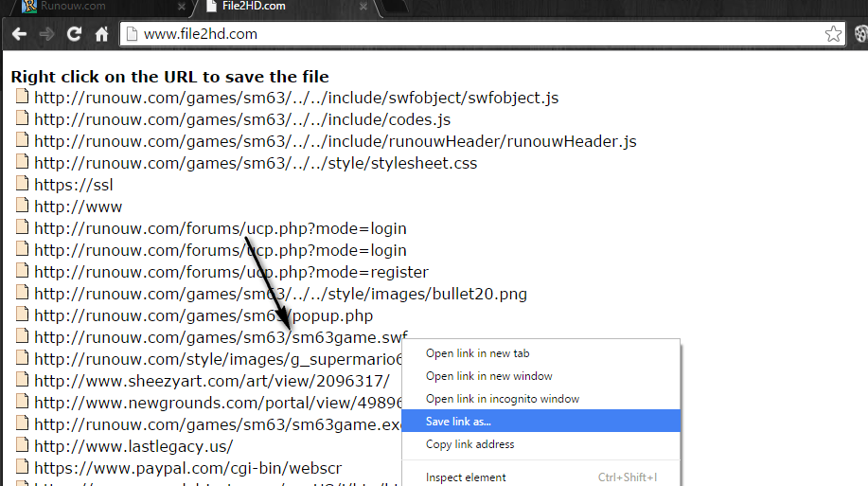868x486 pixels.
Task: Choose 'Open link in new tab'
Action: pos(540,353)
